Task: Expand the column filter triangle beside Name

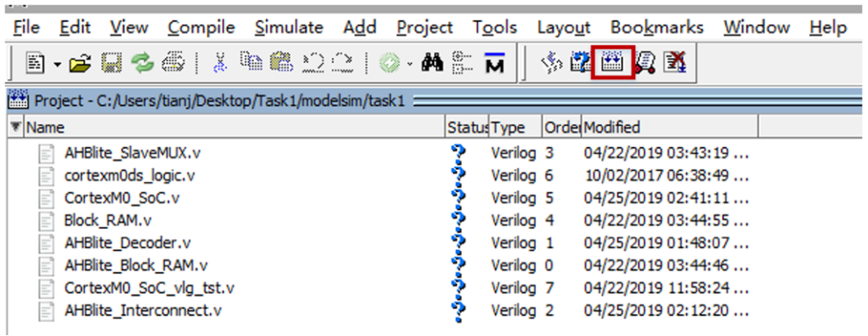Action: click(x=15, y=128)
